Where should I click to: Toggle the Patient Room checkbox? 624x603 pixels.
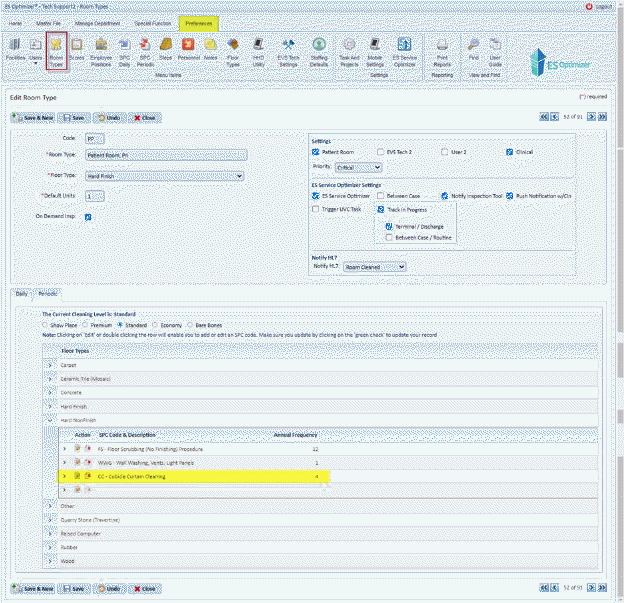[316, 152]
